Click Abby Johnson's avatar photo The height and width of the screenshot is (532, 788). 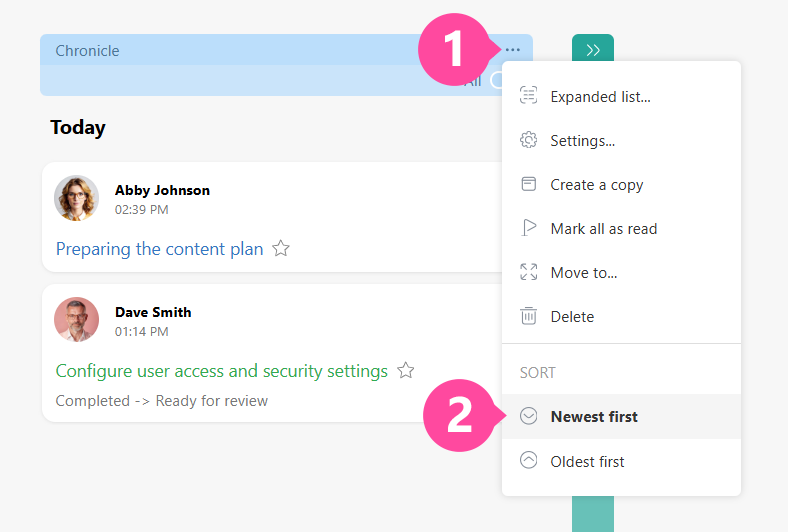tap(77, 198)
